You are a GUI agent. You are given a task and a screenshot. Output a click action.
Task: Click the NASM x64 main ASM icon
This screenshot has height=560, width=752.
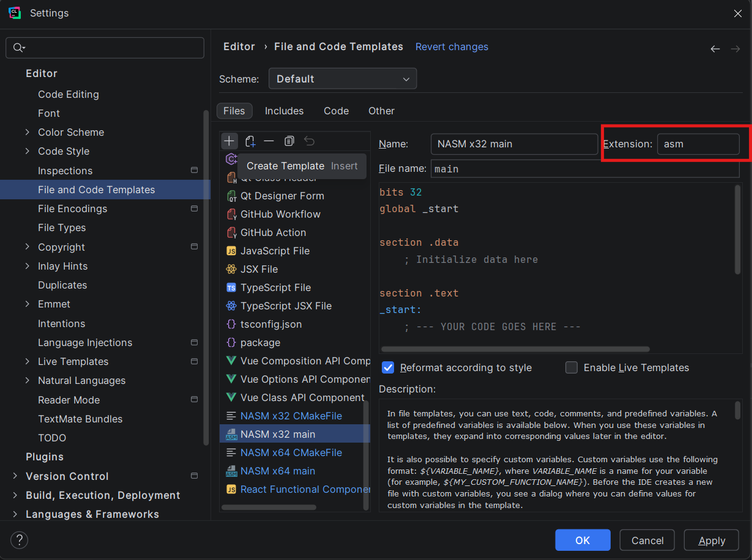[x=231, y=471]
